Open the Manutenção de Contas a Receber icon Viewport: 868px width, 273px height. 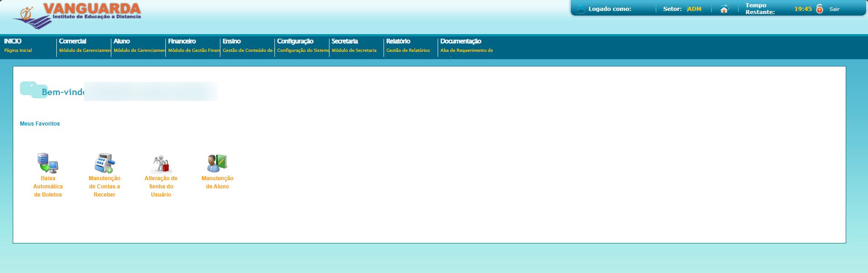tap(105, 163)
